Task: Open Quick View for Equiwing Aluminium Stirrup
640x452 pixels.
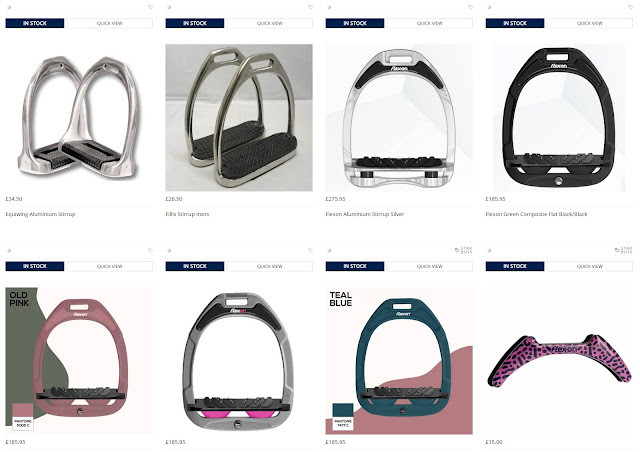Action: [x=109, y=23]
